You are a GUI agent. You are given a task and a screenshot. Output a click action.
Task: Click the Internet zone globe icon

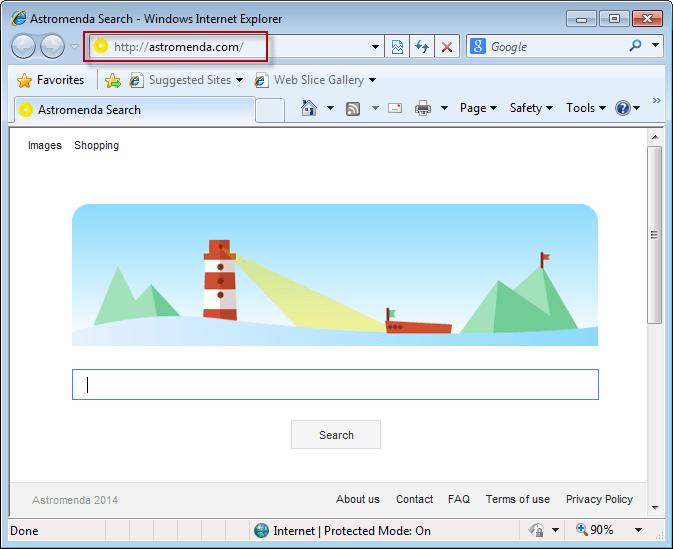(x=261, y=531)
